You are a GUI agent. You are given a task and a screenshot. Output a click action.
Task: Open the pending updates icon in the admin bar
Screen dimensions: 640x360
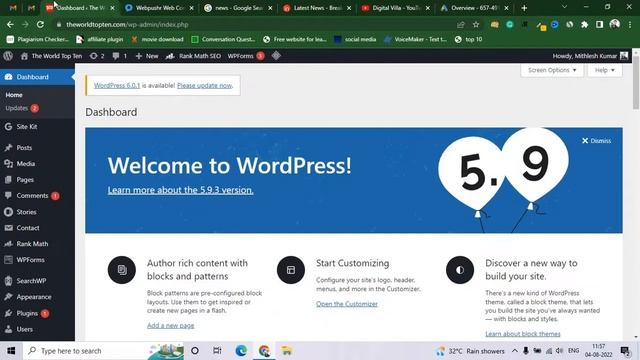pos(97,56)
